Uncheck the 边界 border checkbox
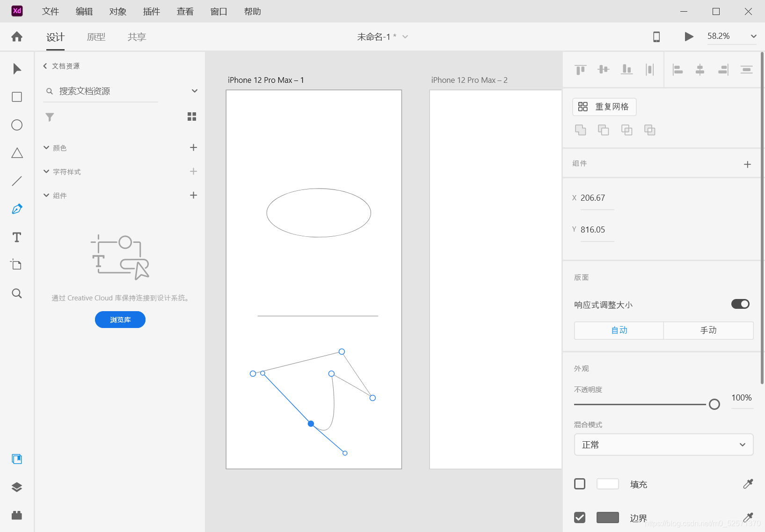Viewport: 765px width, 532px height. pos(580,517)
